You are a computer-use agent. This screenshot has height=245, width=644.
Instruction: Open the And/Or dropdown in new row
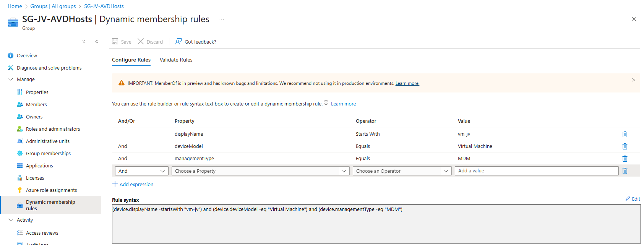[141, 171]
